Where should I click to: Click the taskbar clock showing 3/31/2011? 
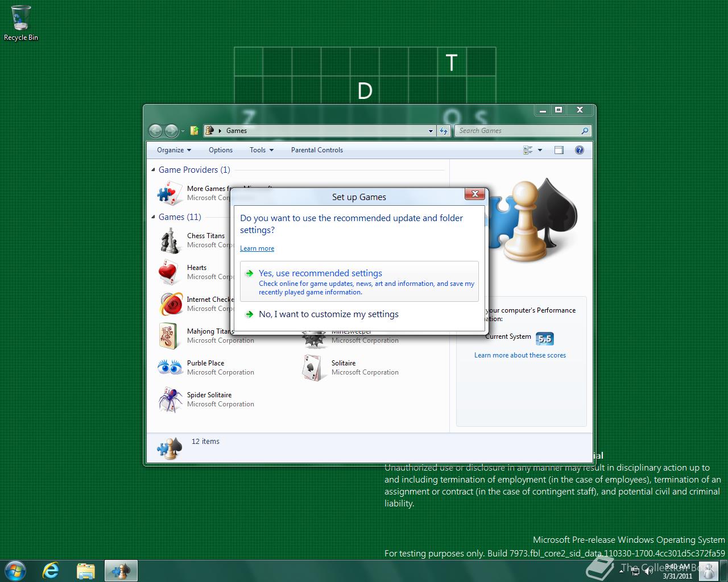pyautogui.click(x=677, y=571)
